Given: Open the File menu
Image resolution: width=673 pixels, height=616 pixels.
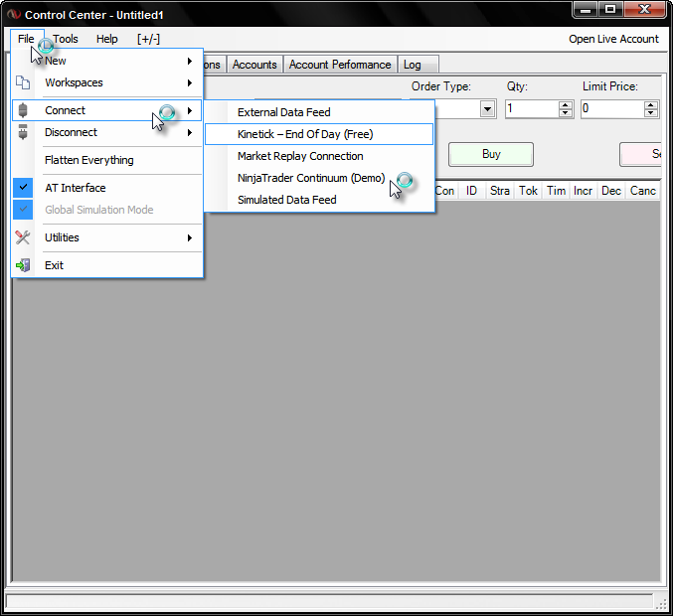Looking at the screenshot, I should click(x=26, y=39).
